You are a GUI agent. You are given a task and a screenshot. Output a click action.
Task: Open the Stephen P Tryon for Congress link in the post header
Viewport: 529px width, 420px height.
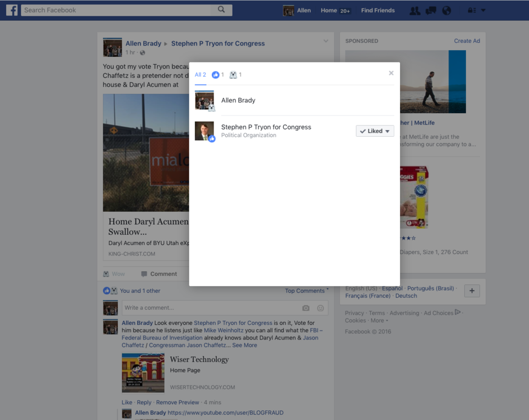[218, 43]
